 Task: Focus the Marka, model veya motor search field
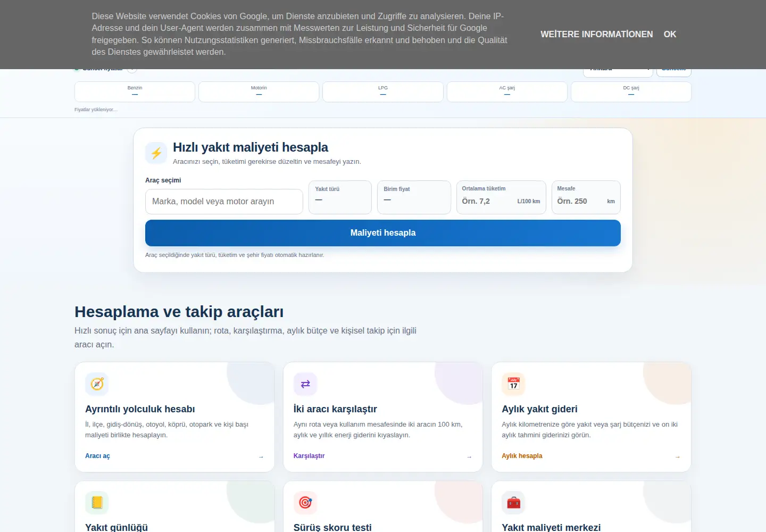[x=224, y=202]
